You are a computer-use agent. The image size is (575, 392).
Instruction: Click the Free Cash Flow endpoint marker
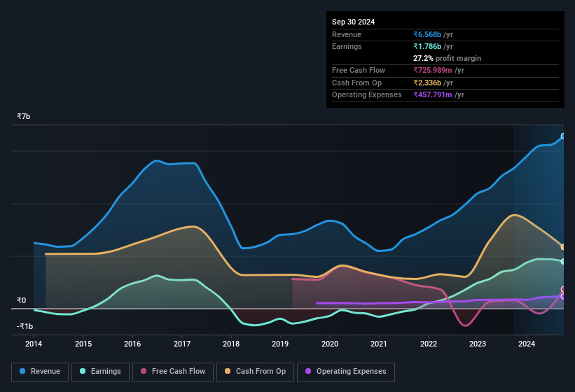[x=563, y=289]
